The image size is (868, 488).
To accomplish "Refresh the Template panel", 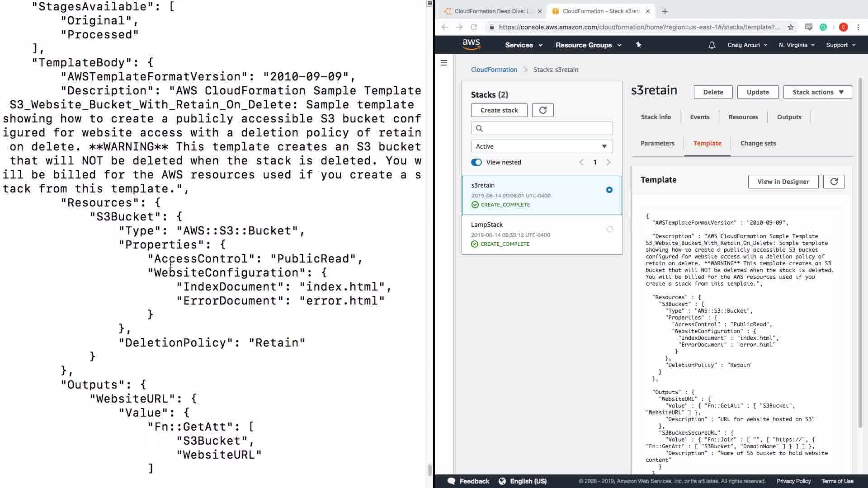I will 834,182.
